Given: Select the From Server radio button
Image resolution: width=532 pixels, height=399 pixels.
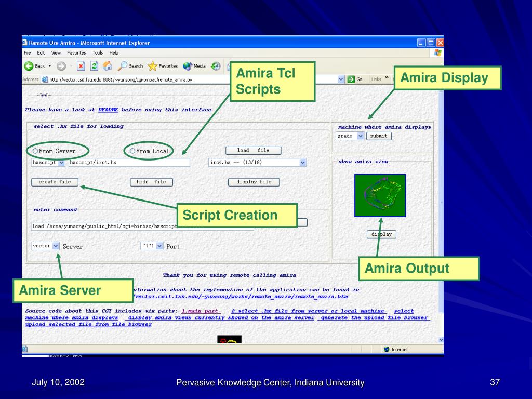Looking at the screenshot, I should 35,151.
